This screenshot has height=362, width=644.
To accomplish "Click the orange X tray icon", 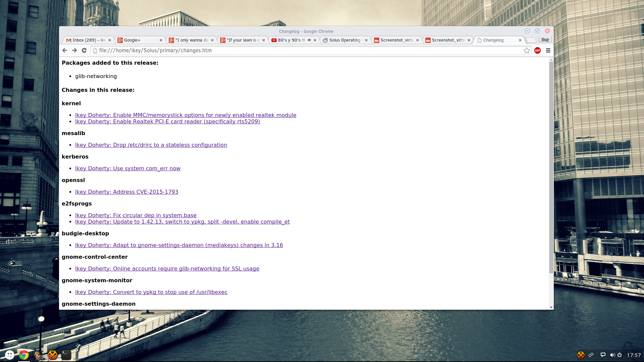I will [581, 355].
